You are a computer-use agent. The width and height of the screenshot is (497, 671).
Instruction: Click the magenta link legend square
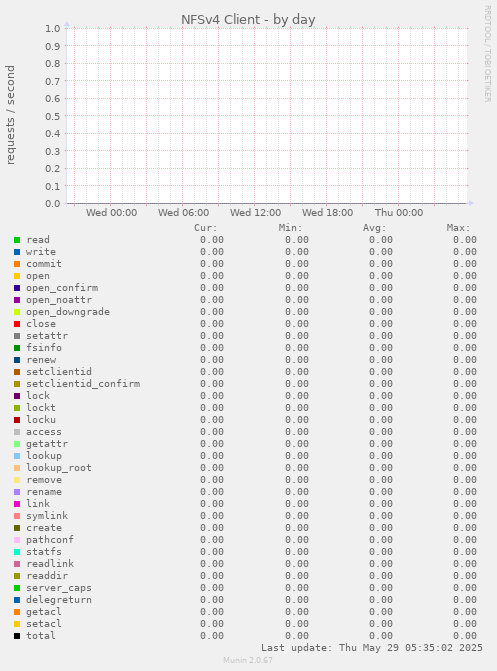(x=17, y=504)
